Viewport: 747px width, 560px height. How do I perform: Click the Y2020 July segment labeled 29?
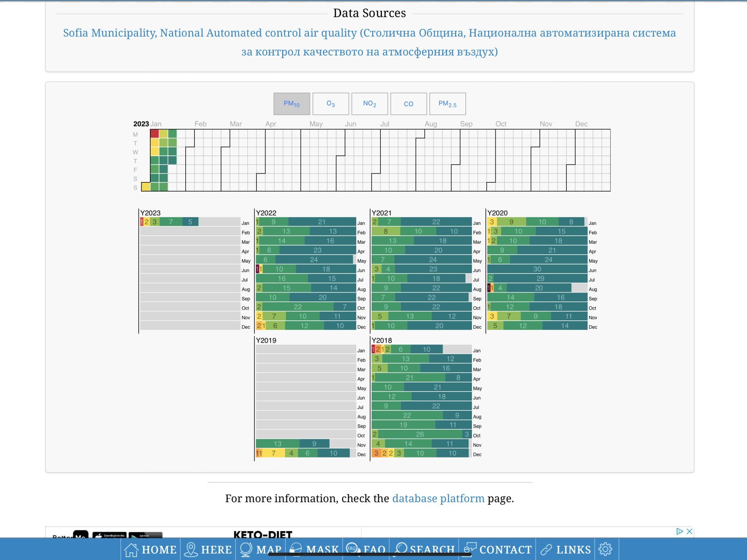point(541,279)
